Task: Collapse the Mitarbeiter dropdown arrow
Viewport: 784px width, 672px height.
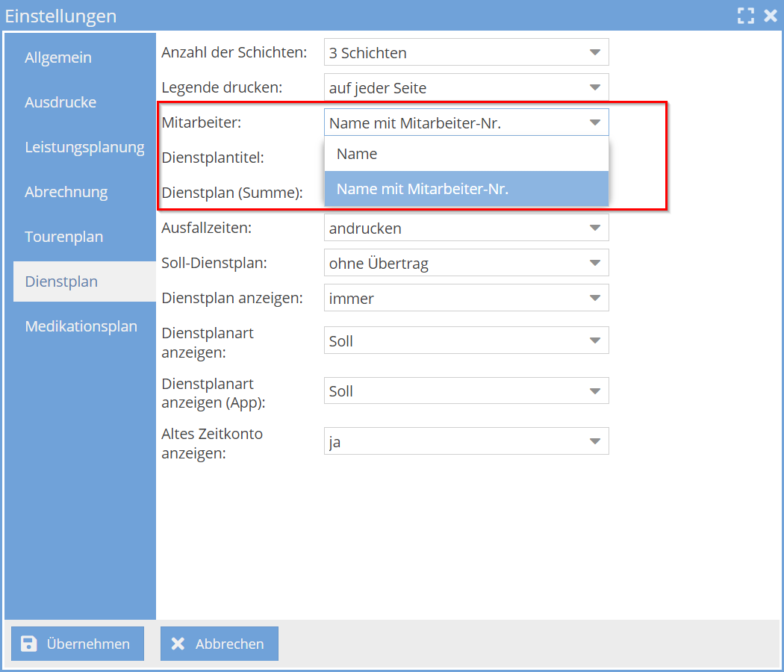Action: [594, 122]
